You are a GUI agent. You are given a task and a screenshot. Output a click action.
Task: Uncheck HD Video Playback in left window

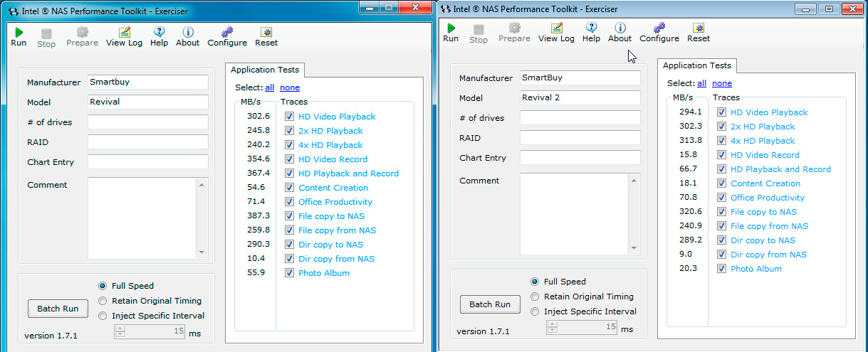[x=289, y=117]
